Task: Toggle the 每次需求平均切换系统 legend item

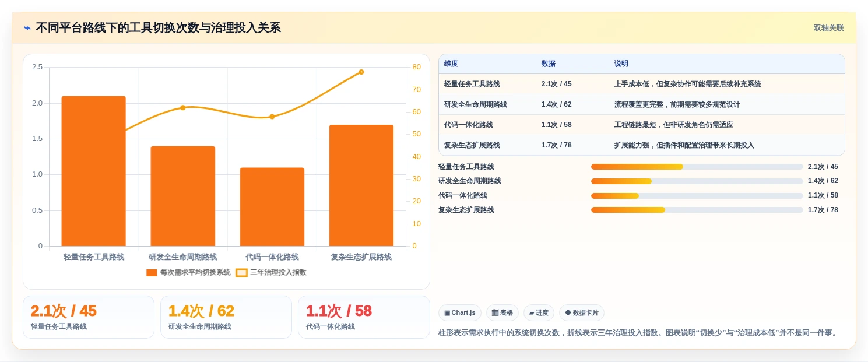Action: (x=188, y=272)
